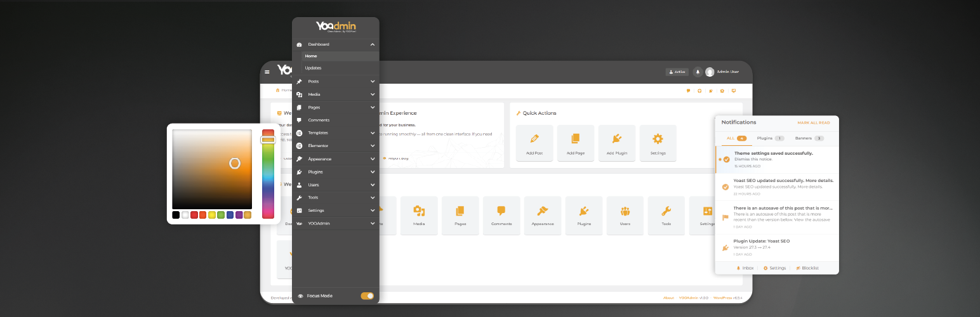Pick the green color swatch

pos(221,215)
